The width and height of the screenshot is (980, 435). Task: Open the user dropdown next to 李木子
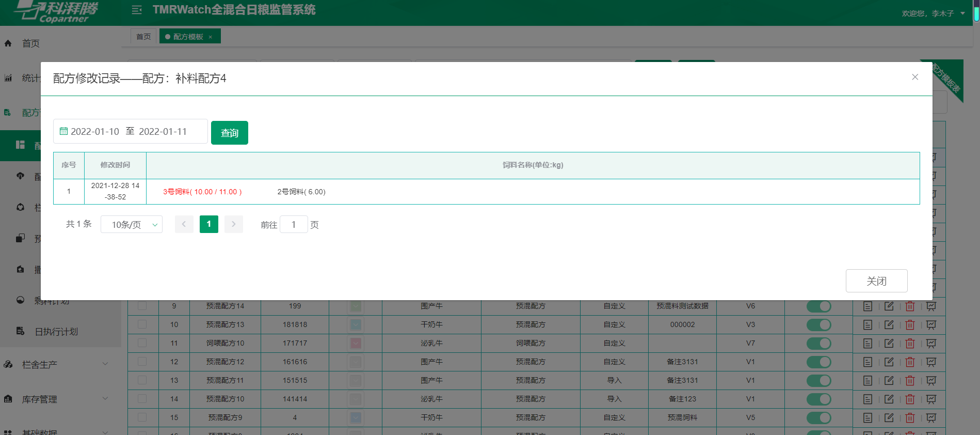pos(962,13)
